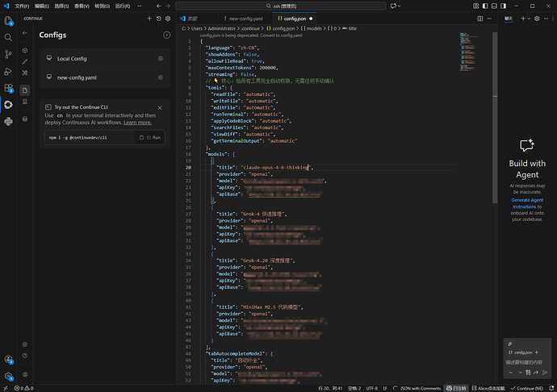Open the Extensions view
This screenshot has height=392, width=557.
[x=8, y=88]
